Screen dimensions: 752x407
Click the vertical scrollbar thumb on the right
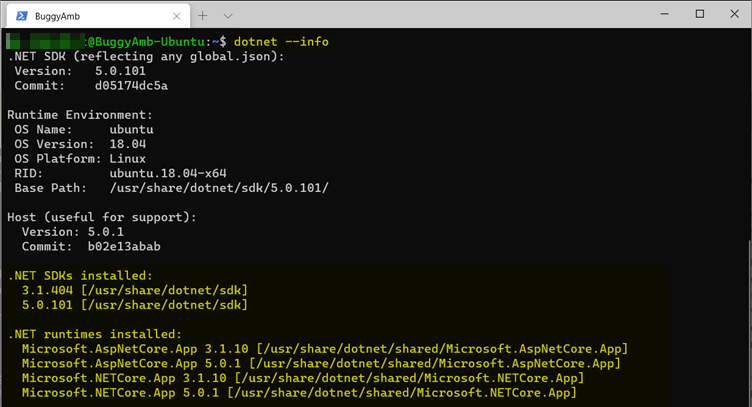click(749, 322)
